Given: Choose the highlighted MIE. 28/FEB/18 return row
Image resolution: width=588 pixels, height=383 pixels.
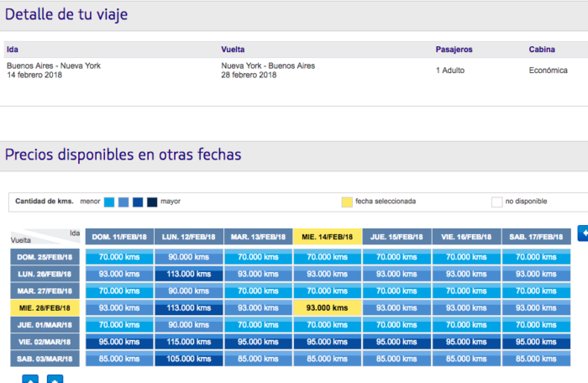Looking at the screenshot, I should click(x=45, y=308).
